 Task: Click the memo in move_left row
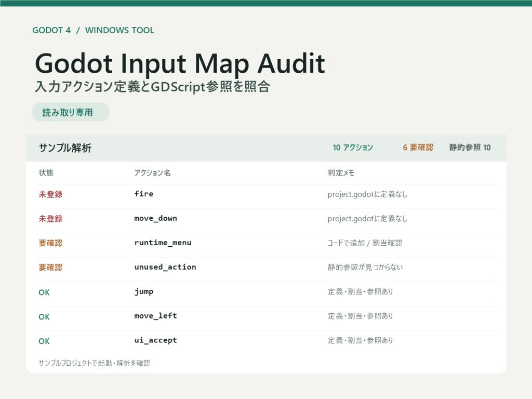pyautogui.click(x=361, y=316)
